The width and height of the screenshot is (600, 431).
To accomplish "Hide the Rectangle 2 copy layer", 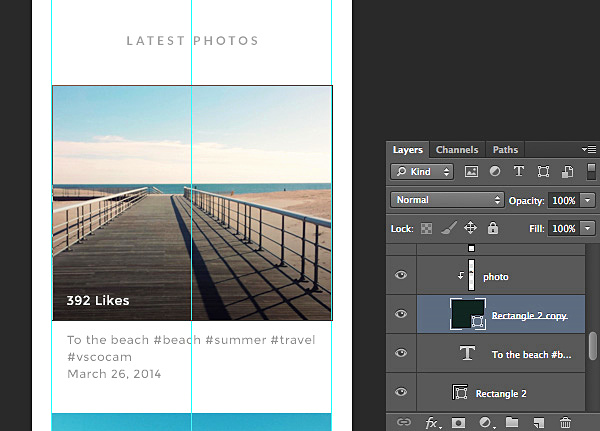I will (401, 315).
